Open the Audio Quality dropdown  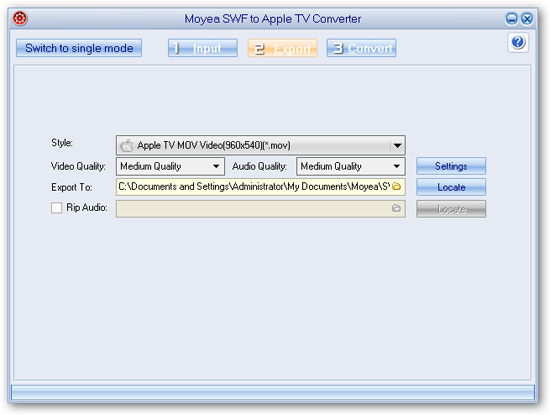point(351,166)
